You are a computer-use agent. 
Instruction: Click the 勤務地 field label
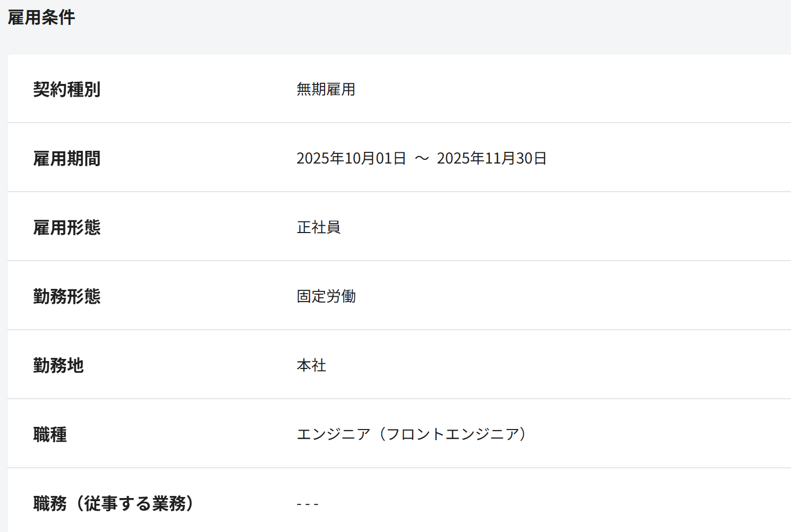pyautogui.click(x=58, y=365)
